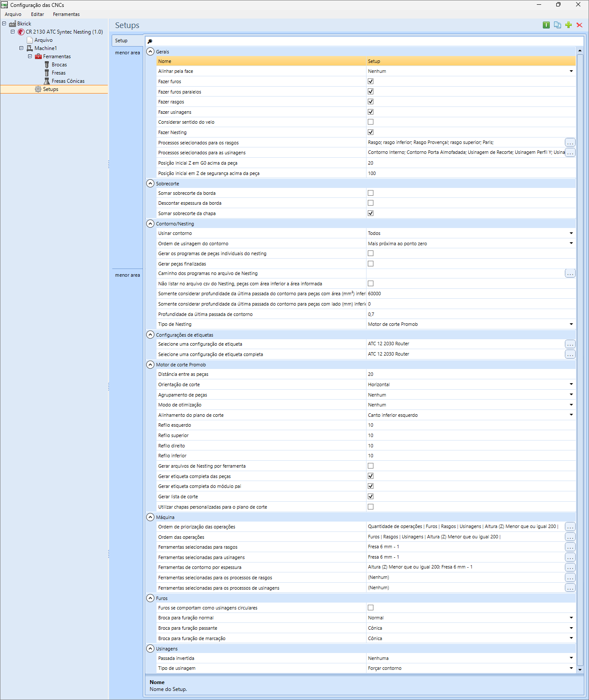The image size is (589, 700).
Task: Open the Ordem de priorização das operações browse button
Action: click(x=570, y=527)
